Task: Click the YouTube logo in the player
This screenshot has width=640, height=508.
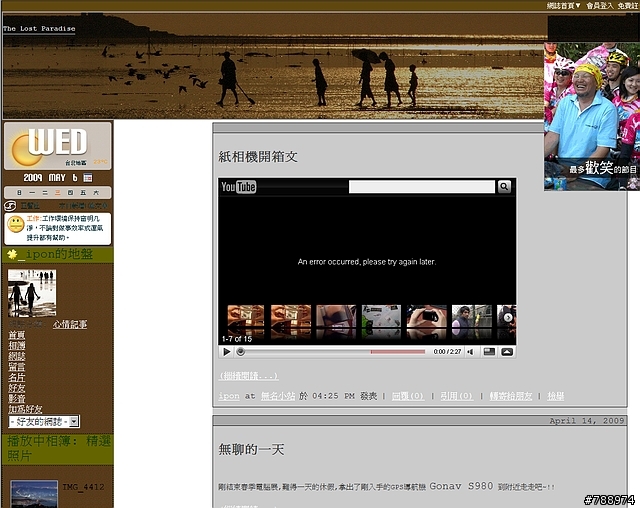Action: click(238, 187)
